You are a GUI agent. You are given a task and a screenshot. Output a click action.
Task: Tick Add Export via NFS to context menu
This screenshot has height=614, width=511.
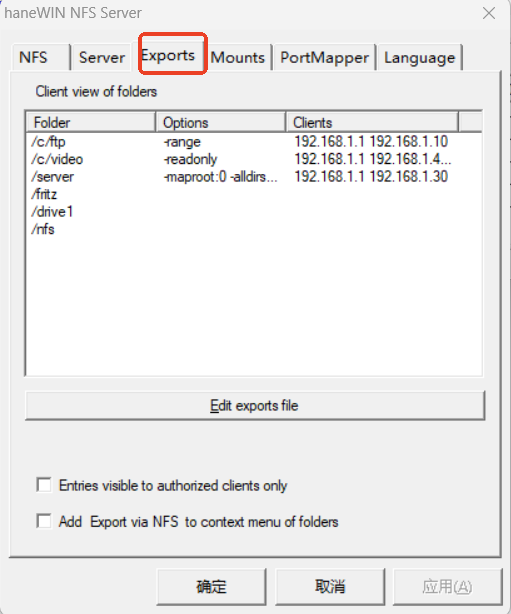tap(44, 521)
